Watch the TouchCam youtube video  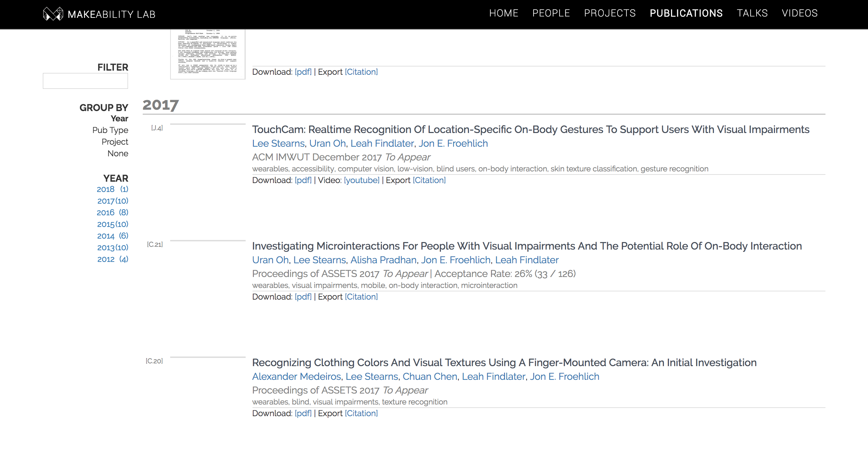point(362,180)
